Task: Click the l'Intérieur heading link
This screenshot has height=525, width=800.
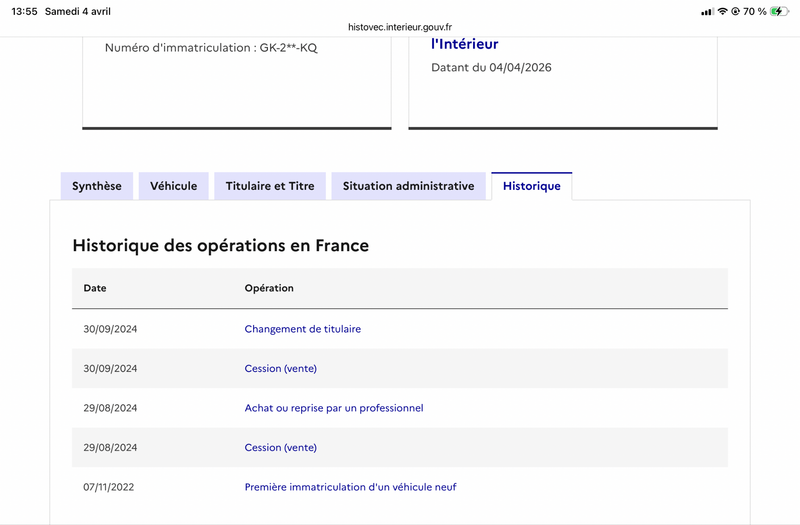Action: [x=464, y=44]
